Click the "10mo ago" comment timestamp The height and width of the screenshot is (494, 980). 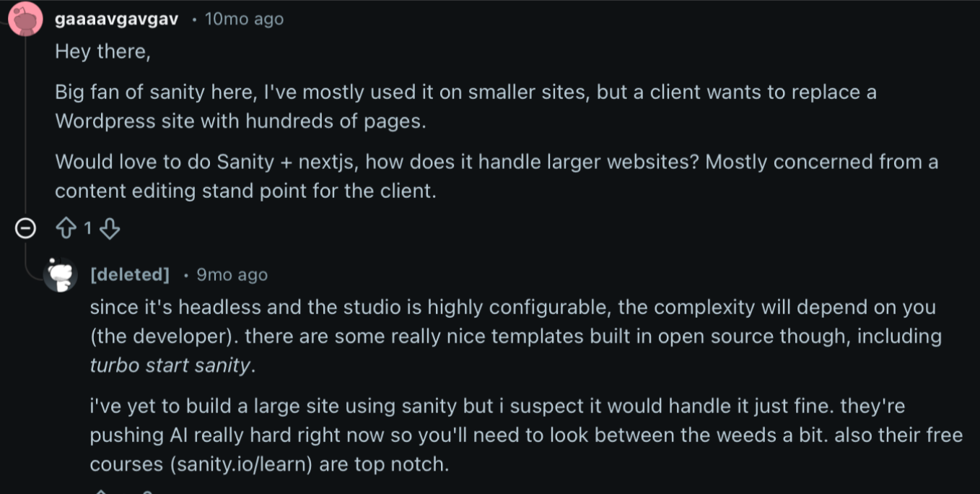(x=244, y=19)
